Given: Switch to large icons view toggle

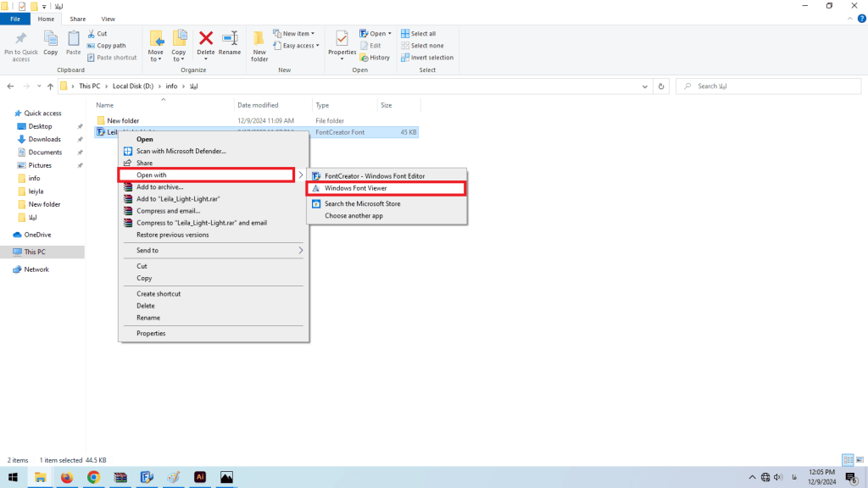Looking at the screenshot, I should [860, 458].
